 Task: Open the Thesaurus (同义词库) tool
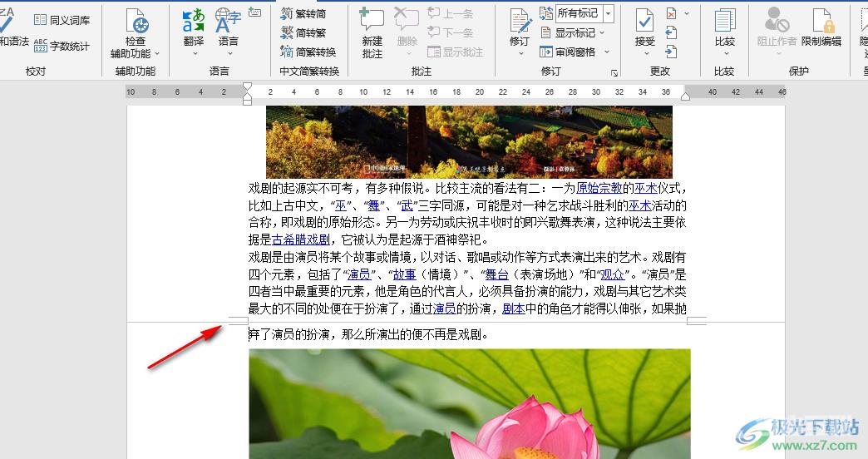click(x=62, y=20)
